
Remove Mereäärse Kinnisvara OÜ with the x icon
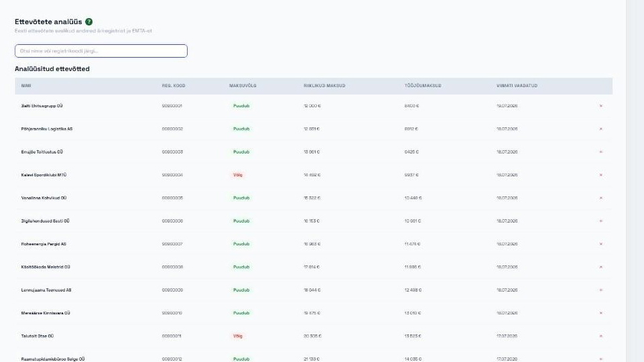pyautogui.click(x=601, y=313)
